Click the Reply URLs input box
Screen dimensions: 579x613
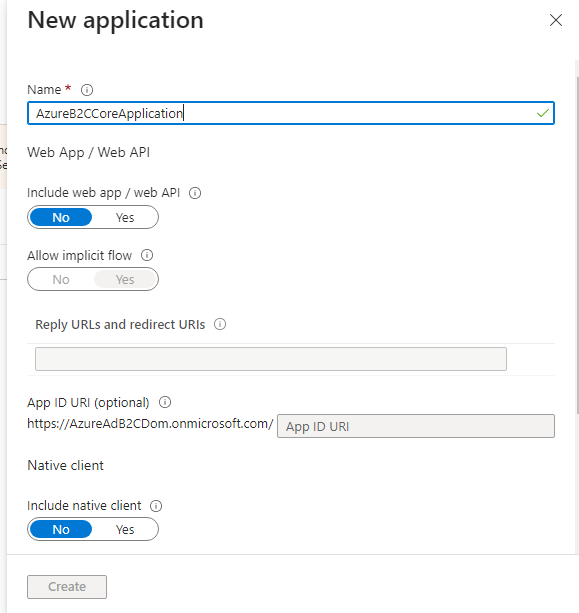click(271, 359)
